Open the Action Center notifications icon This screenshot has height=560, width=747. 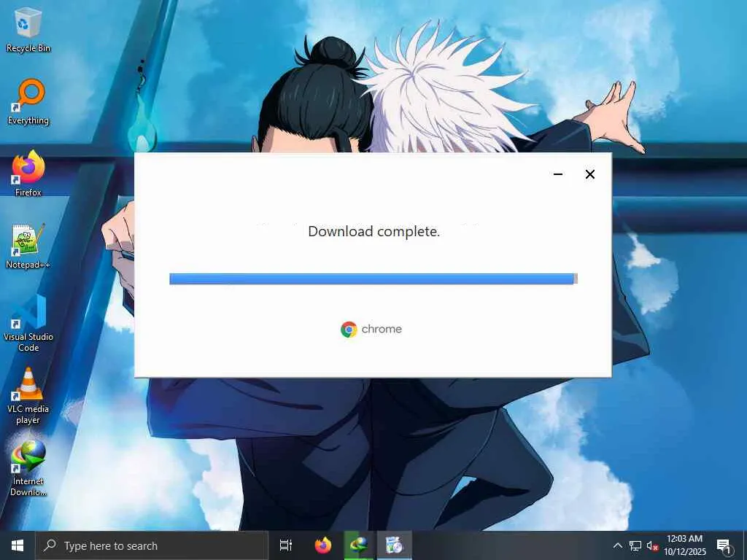pos(724,545)
